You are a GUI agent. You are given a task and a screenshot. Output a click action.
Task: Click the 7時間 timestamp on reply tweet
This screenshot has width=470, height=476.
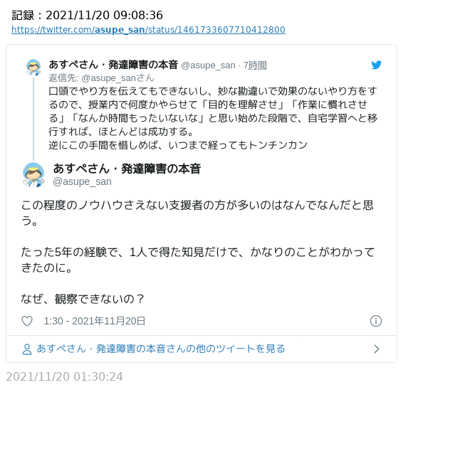pyautogui.click(x=255, y=65)
